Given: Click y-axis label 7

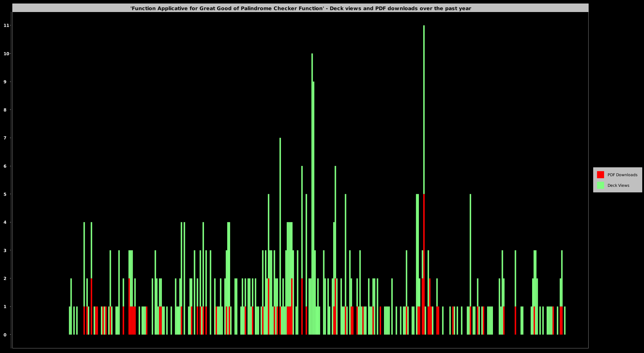Looking at the screenshot, I should click(x=5, y=138).
